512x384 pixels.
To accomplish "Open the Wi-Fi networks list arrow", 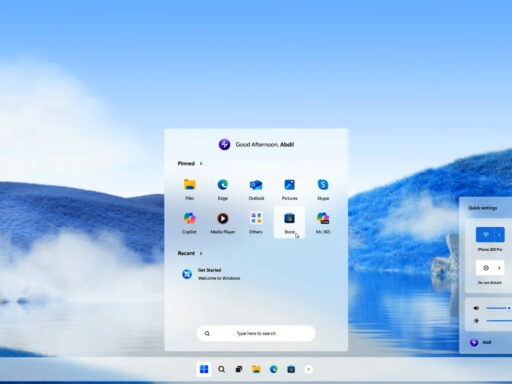I will tap(500, 234).
